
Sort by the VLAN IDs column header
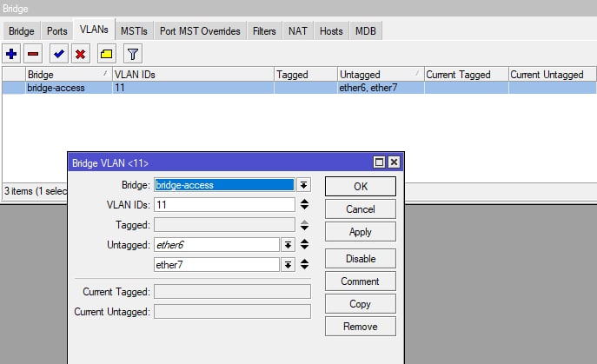click(193, 74)
